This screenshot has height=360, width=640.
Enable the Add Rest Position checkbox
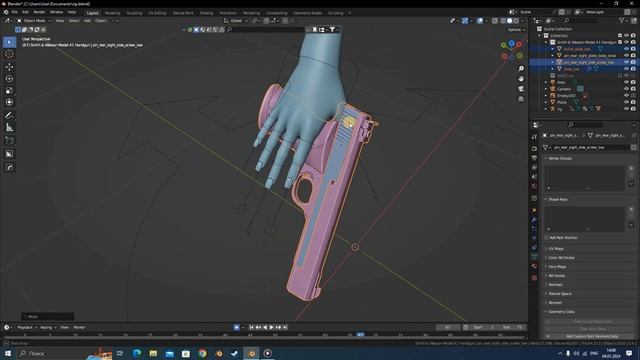pyautogui.click(x=547, y=238)
